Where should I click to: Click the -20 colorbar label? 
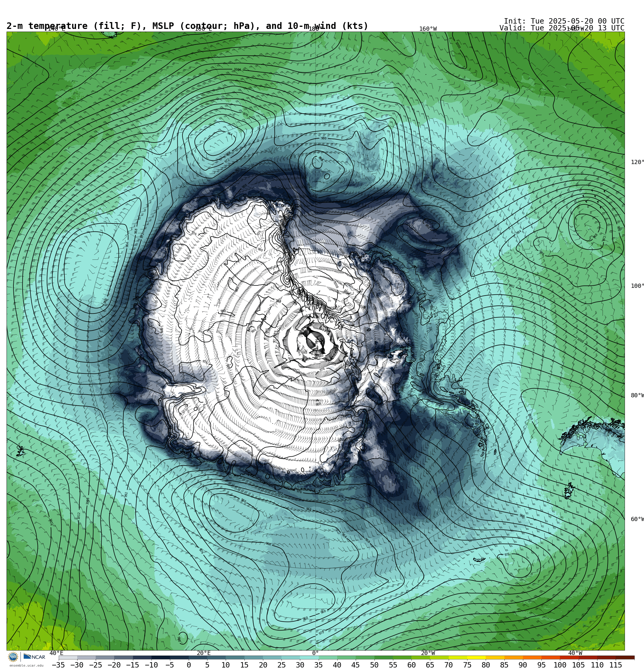pos(114,665)
